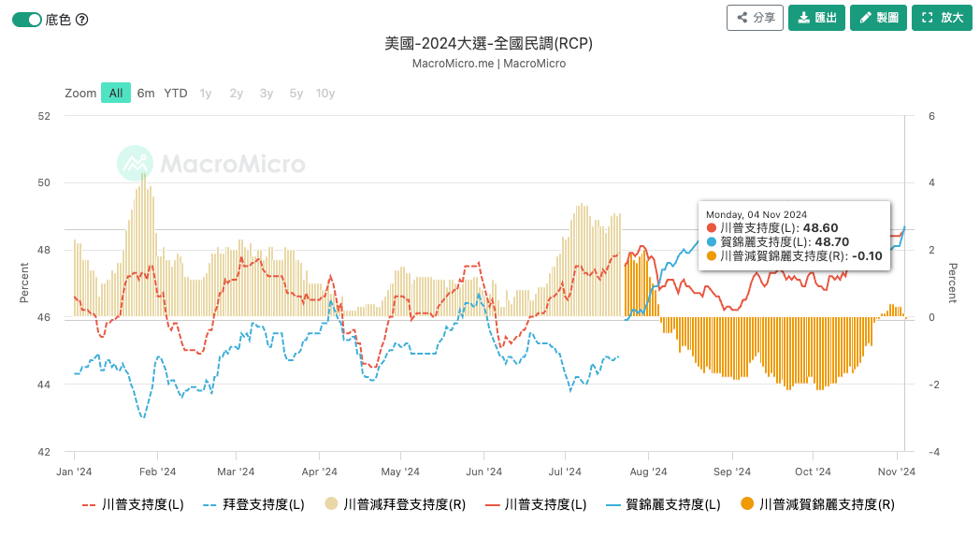The width and height of the screenshot is (980, 552).
Task: Click the Monday, 04 Nov 2024 tooltip date
Action: point(757,214)
